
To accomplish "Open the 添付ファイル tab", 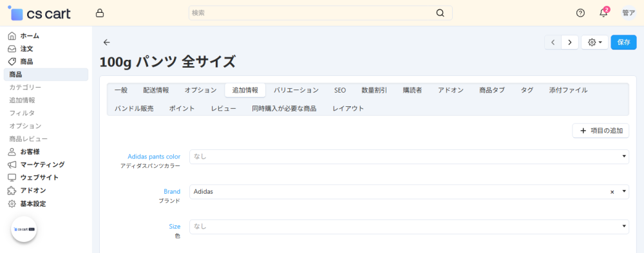I will pyautogui.click(x=568, y=90).
